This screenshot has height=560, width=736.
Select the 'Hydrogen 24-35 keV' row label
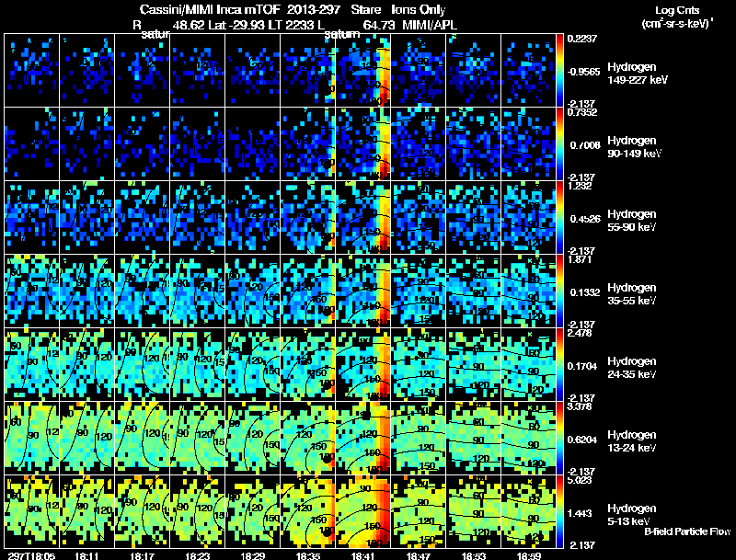pyautogui.click(x=632, y=368)
